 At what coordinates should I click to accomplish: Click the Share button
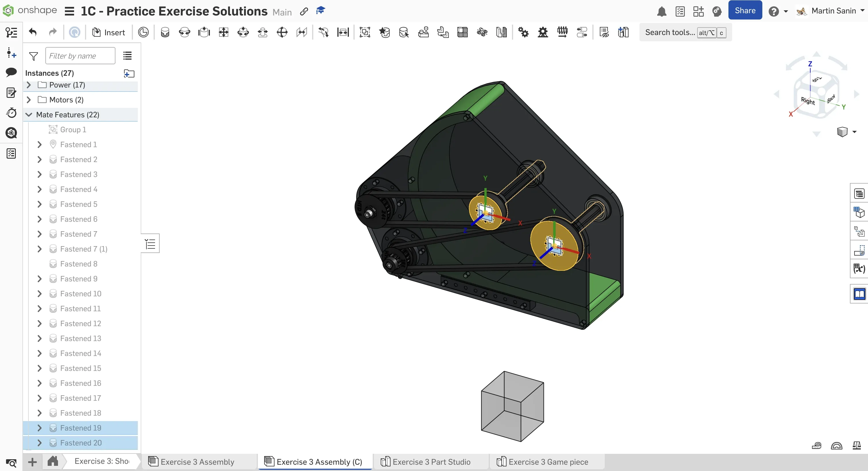tap(745, 10)
